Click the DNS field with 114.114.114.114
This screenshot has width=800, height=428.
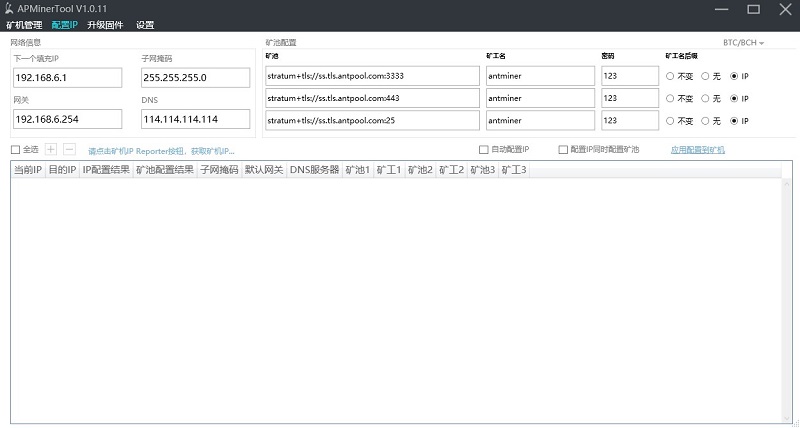pyautogui.click(x=195, y=119)
